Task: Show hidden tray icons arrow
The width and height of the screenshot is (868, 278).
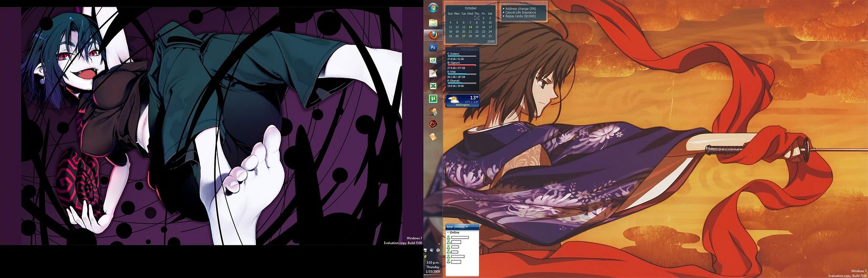Action: [439, 244]
